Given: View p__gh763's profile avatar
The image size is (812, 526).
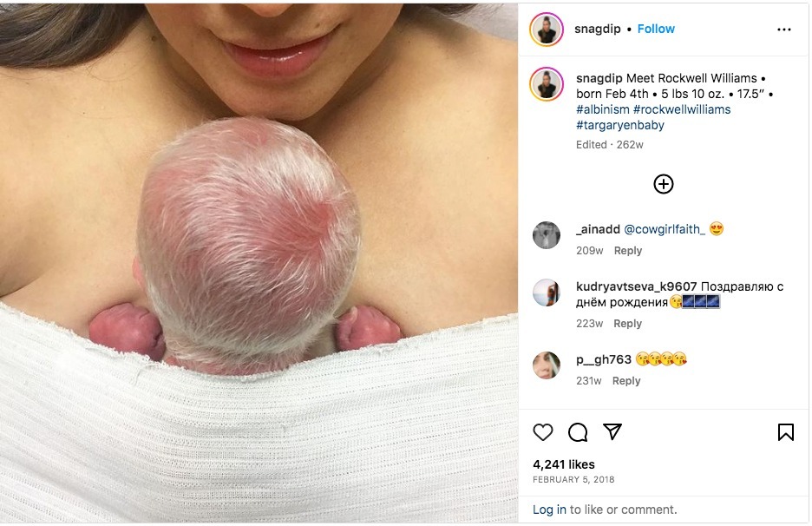Looking at the screenshot, I should [x=547, y=365].
